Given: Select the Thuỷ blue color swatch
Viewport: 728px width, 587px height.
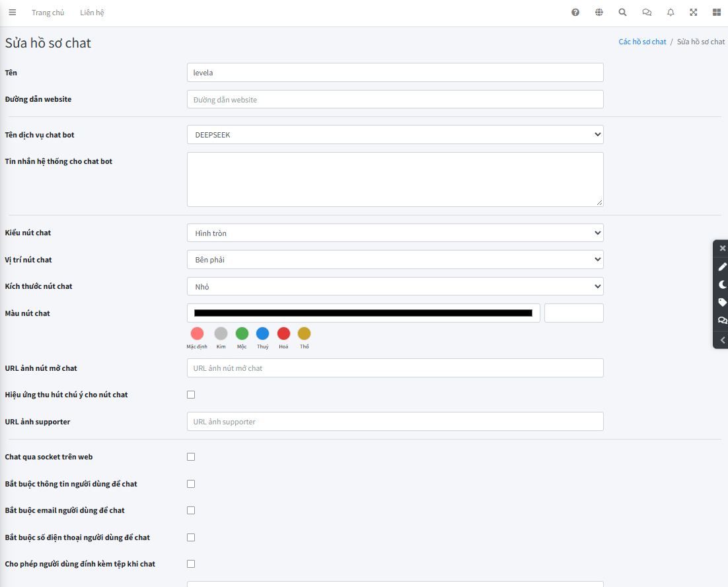Looking at the screenshot, I should (x=263, y=333).
